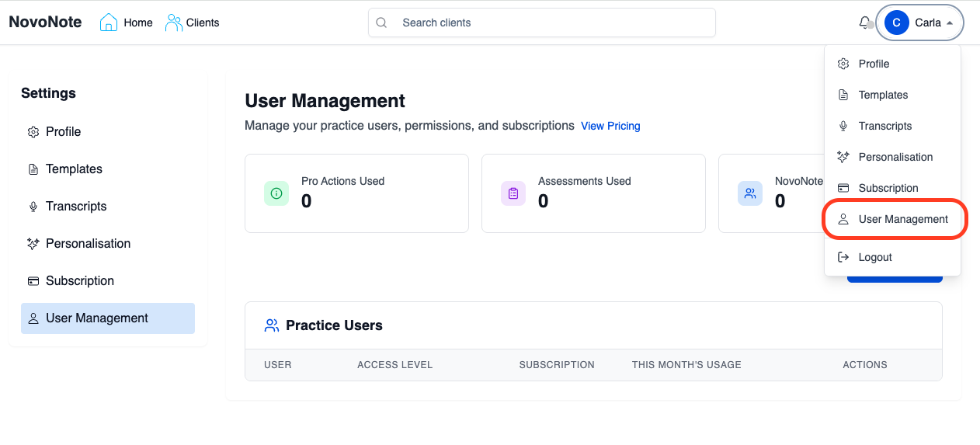
Task: Click the Clients people icon
Action: [174, 23]
